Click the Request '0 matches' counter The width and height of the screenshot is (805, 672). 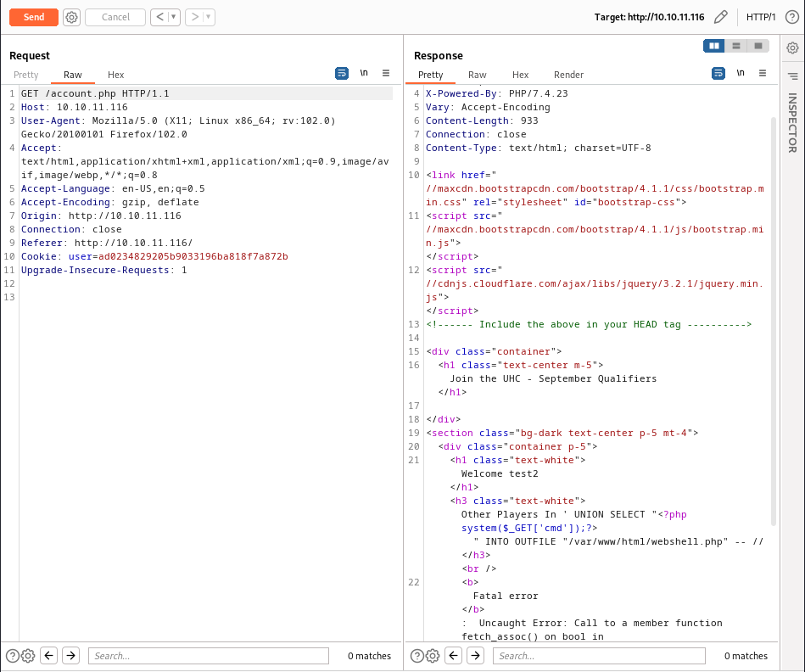[369, 656]
